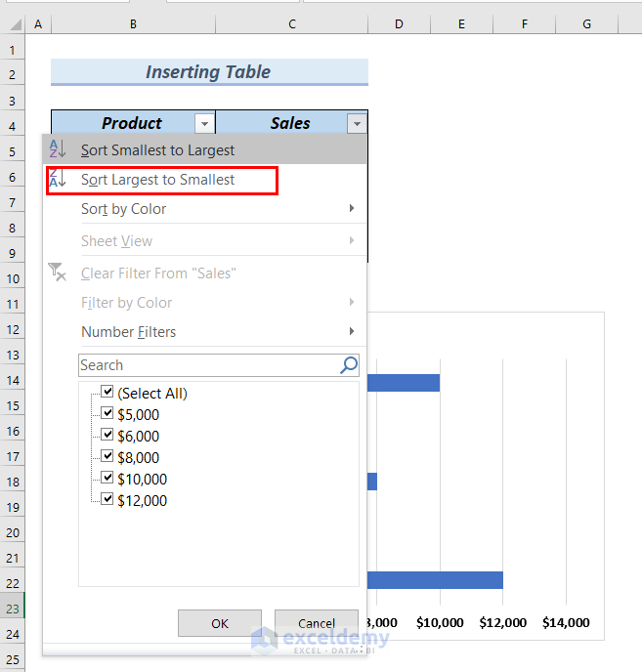The width and height of the screenshot is (642, 672).
Task: Uncheck the $10,000 checkbox
Action: (107, 478)
